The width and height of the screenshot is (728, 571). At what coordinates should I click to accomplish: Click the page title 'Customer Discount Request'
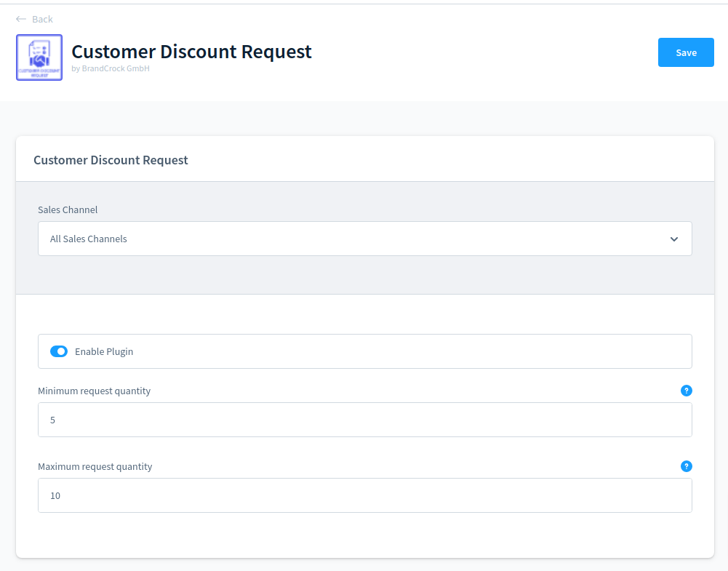pos(192,52)
